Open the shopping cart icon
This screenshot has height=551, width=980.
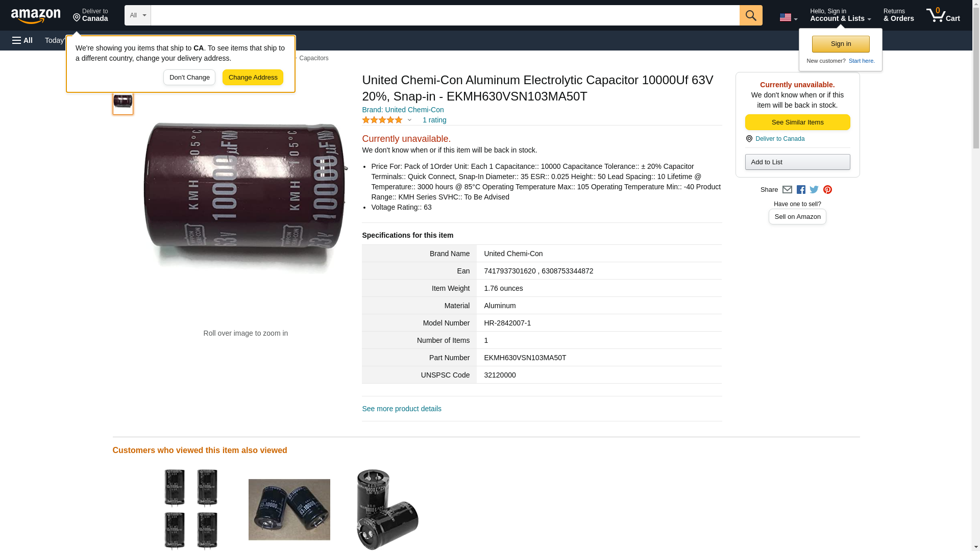(x=943, y=15)
